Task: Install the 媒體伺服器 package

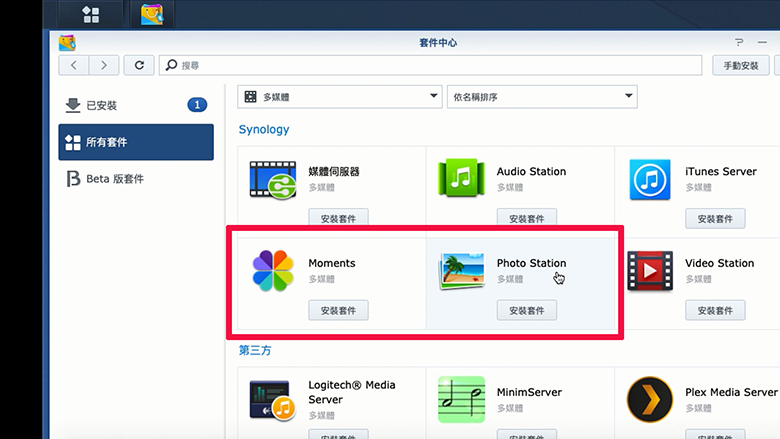Action: (x=338, y=218)
